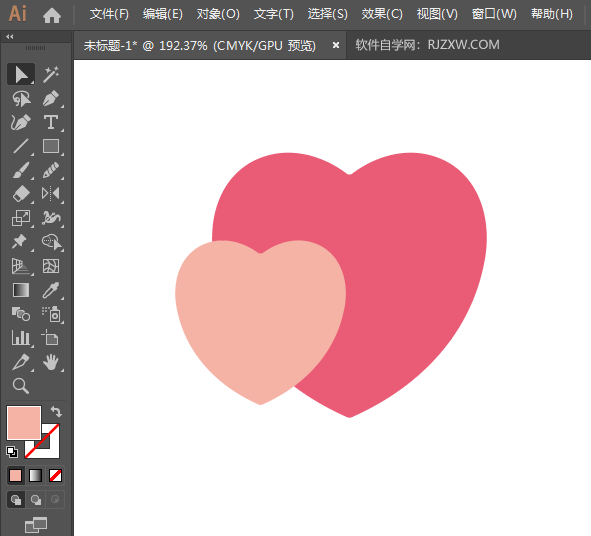Image resolution: width=591 pixels, height=536 pixels.
Task: Click the pink fill color swatch
Action: pos(23,423)
